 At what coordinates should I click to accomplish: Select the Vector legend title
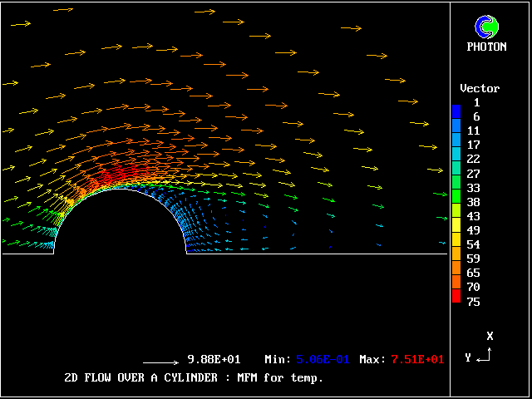tap(480, 88)
